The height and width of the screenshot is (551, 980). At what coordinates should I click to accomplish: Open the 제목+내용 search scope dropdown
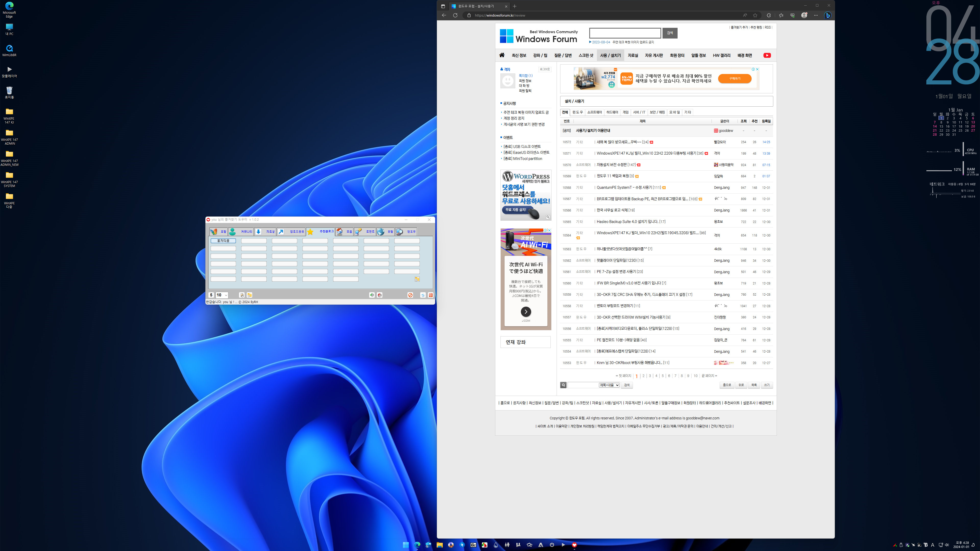(x=609, y=385)
